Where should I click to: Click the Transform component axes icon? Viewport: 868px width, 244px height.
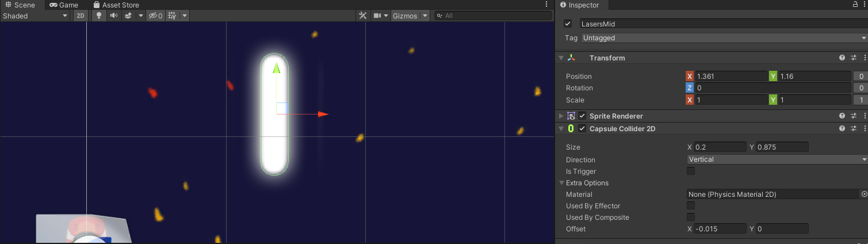pos(571,58)
